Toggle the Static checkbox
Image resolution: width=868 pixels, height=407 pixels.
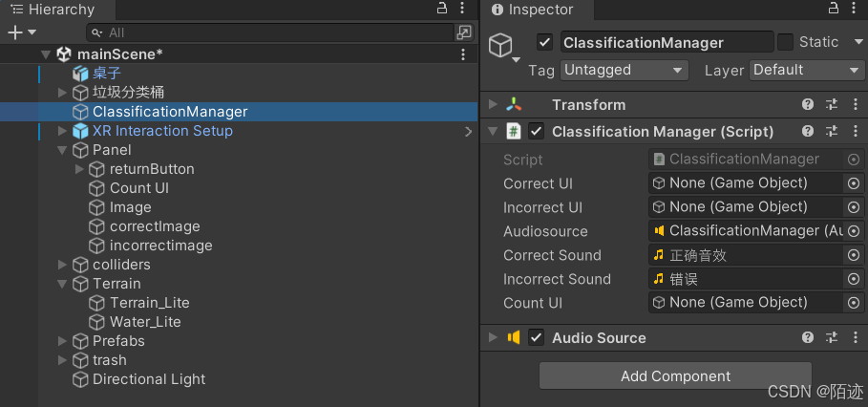tap(785, 42)
